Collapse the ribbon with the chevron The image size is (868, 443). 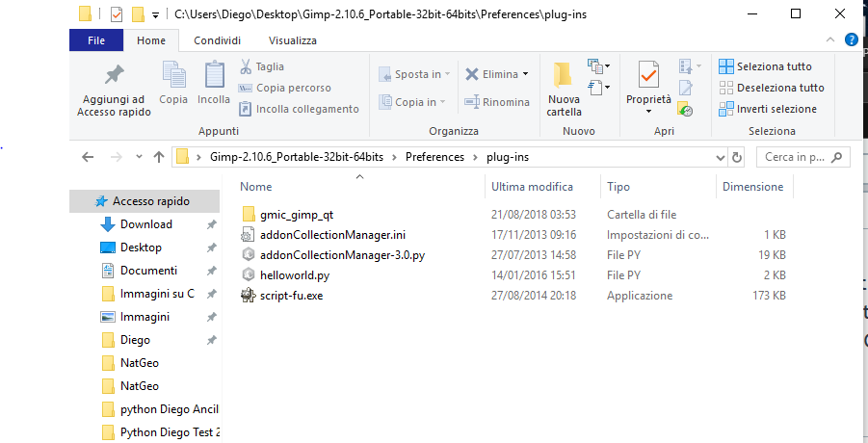pyautogui.click(x=829, y=39)
